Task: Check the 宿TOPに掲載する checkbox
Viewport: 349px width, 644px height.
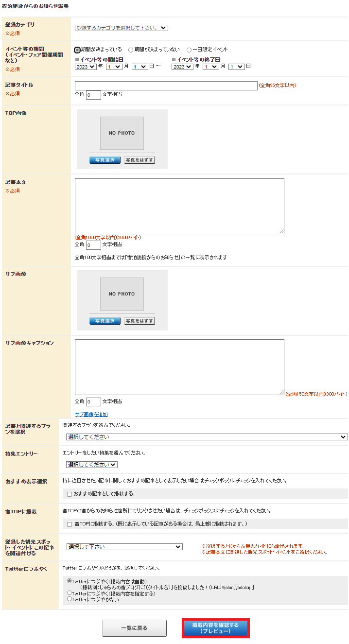Action: [70, 524]
